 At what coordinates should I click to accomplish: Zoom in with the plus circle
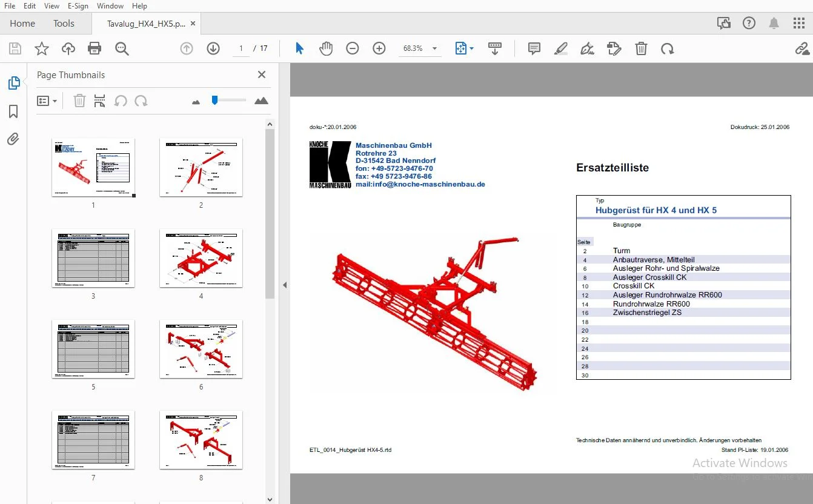pos(379,48)
